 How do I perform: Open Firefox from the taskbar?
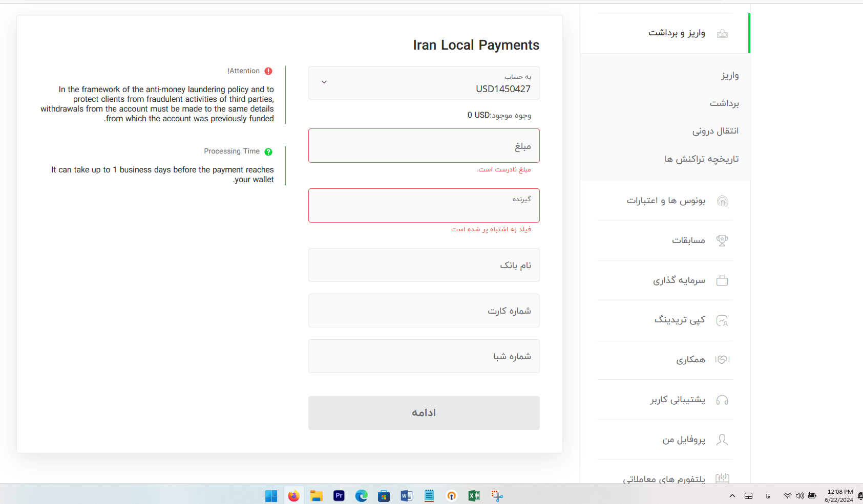(293, 496)
